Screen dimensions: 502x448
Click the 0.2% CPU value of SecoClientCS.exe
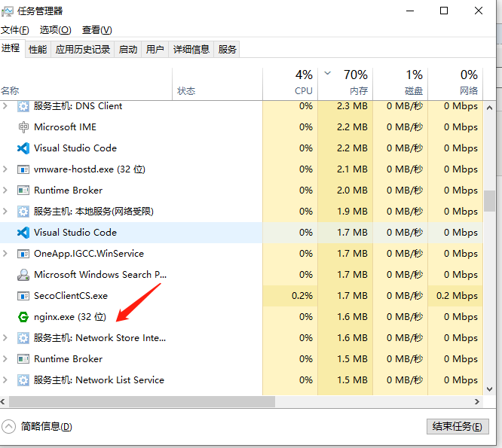pos(302,296)
